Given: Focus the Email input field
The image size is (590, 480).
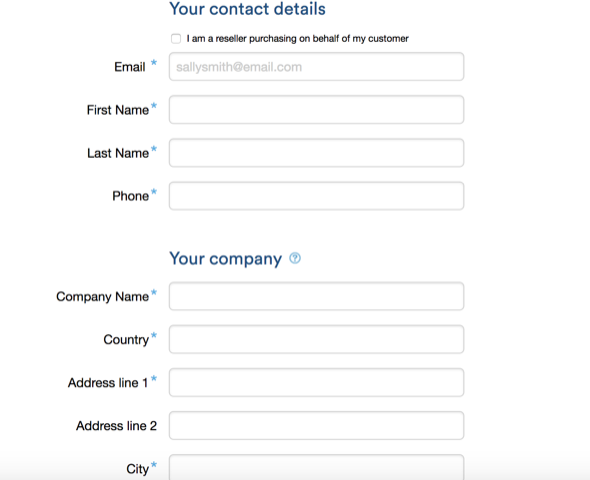Looking at the screenshot, I should 316,67.
